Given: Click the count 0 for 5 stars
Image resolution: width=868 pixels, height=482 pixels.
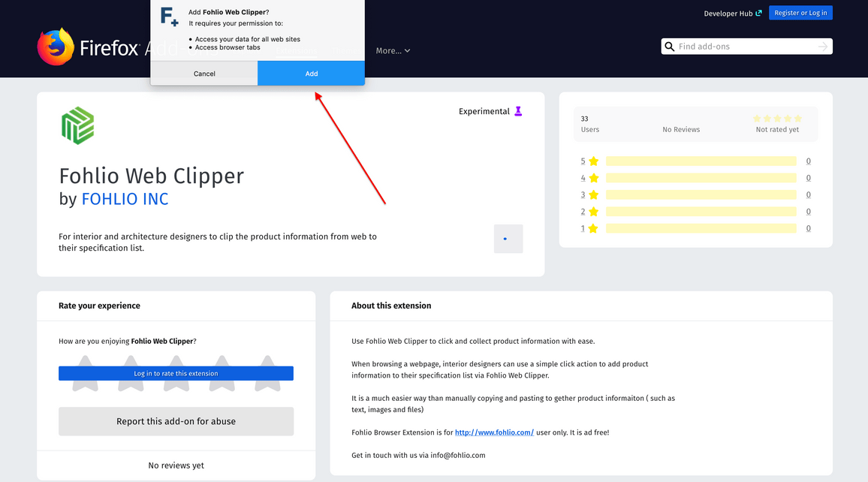Looking at the screenshot, I should click(x=808, y=161).
